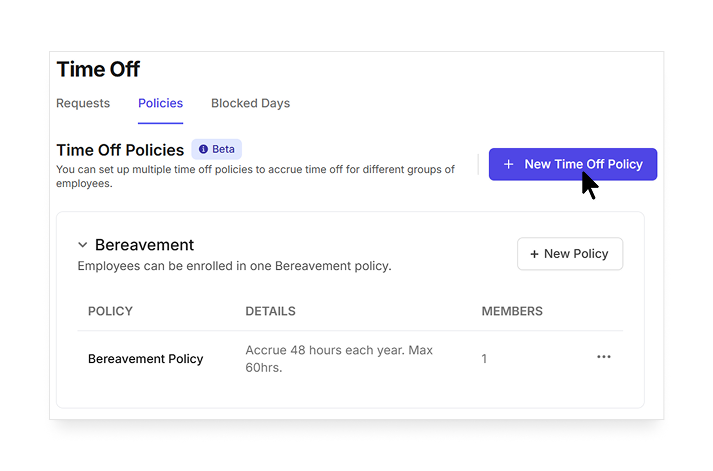This screenshot has height=471, width=713.
Task: Click the DETAILS column header
Action: pos(270,311)
